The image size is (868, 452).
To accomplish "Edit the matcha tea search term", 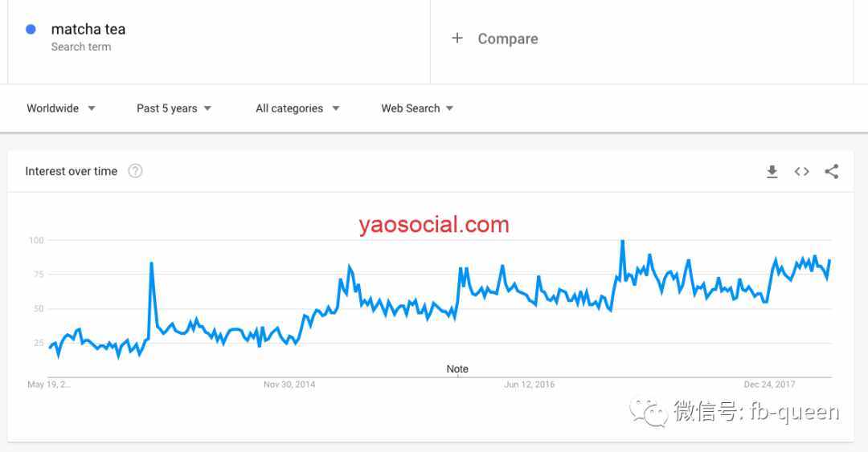I will [x=88, y=30].
